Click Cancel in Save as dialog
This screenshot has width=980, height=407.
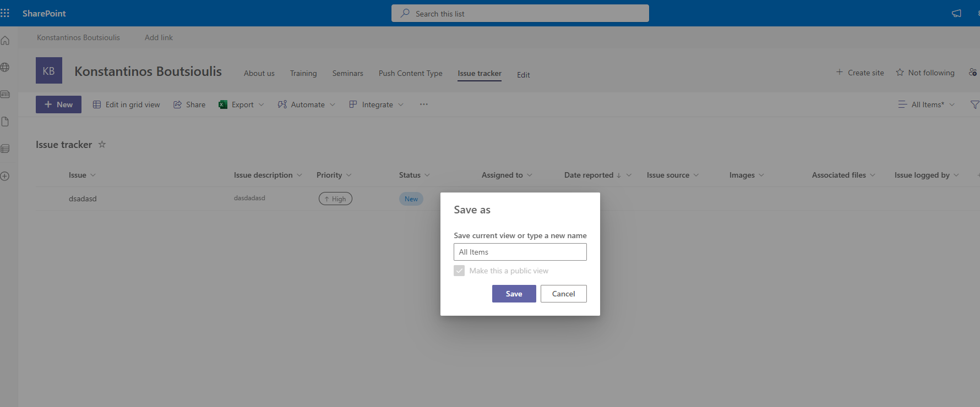[564, 294]
